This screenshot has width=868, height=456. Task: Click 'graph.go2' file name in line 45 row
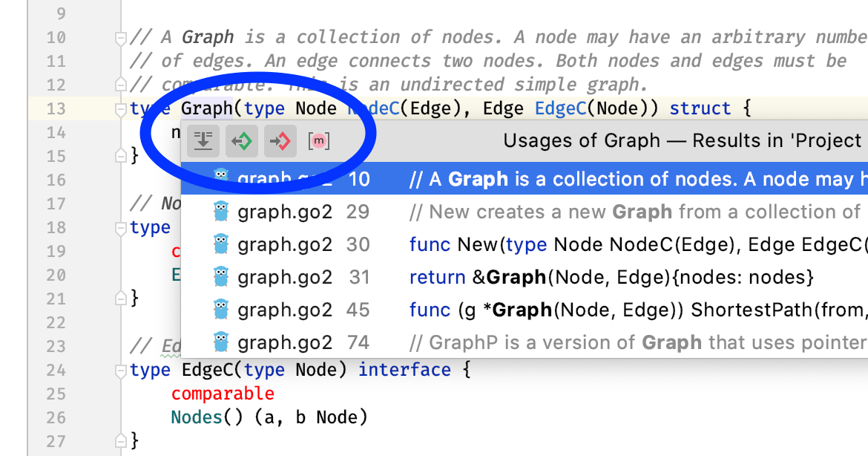(285, 310)
